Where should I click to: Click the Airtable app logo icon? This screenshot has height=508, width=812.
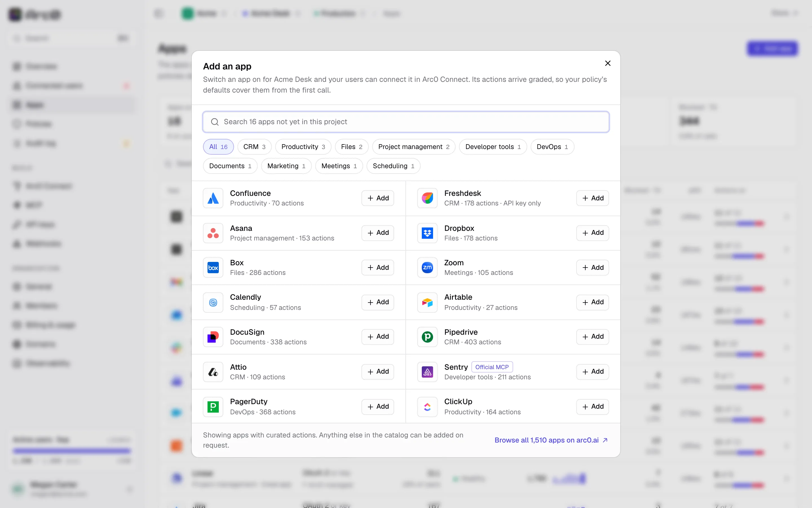point(427,302)
